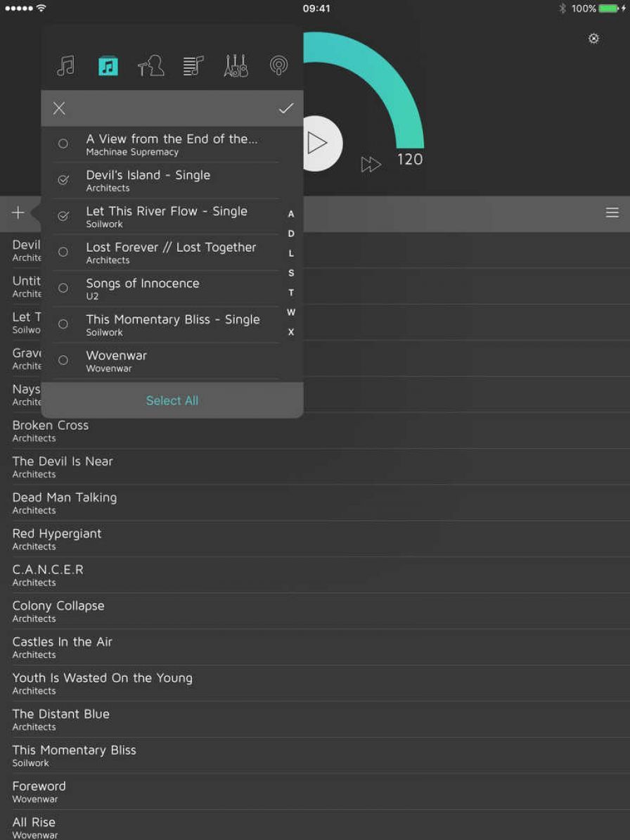Tap the fast forward button
630x840 pixels.
pyautogui.click(x=371, y=165)
